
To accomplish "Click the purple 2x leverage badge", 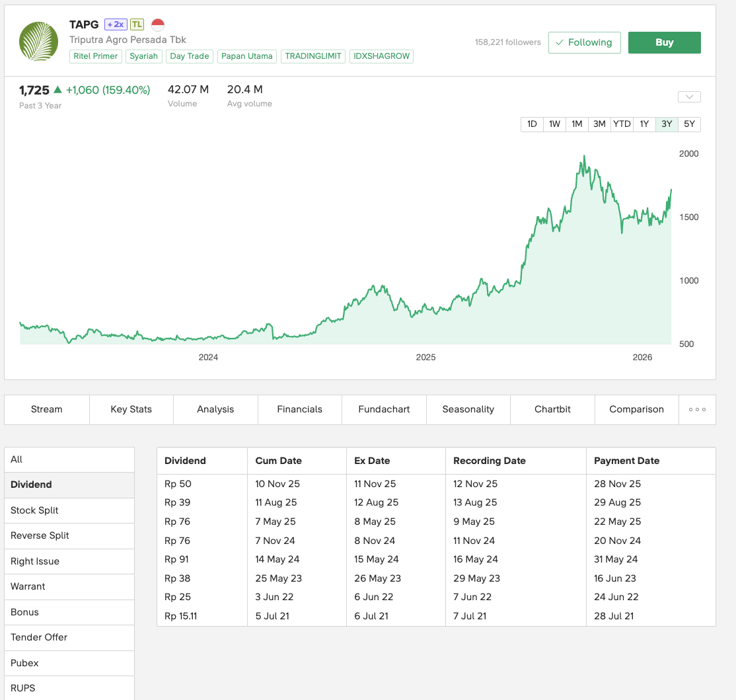I will 116,24.
